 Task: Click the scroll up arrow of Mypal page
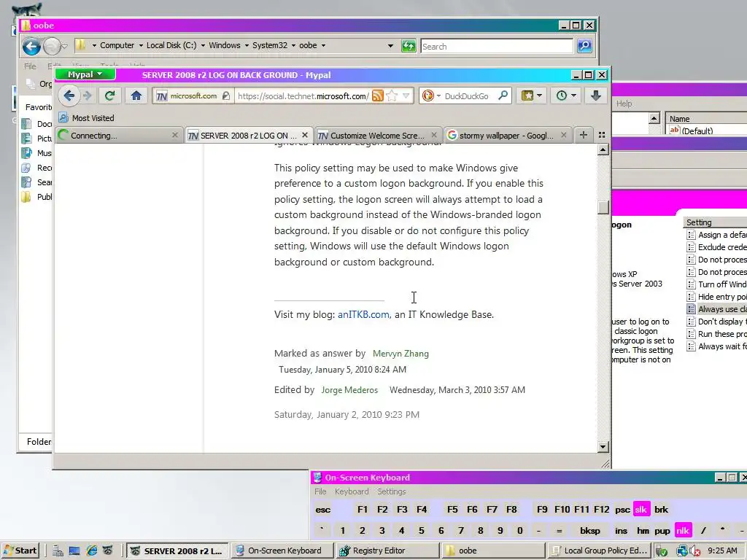[x=603, y=150]
